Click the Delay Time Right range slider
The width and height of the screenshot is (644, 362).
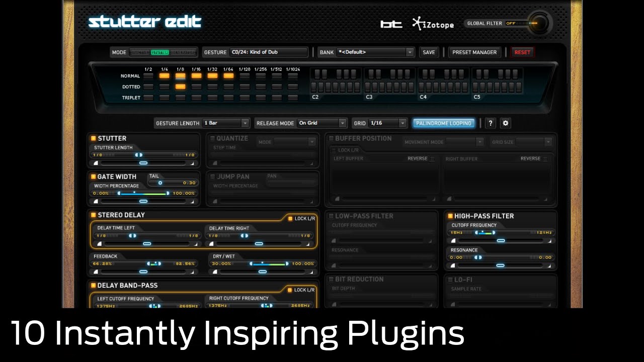click(259, 235)
